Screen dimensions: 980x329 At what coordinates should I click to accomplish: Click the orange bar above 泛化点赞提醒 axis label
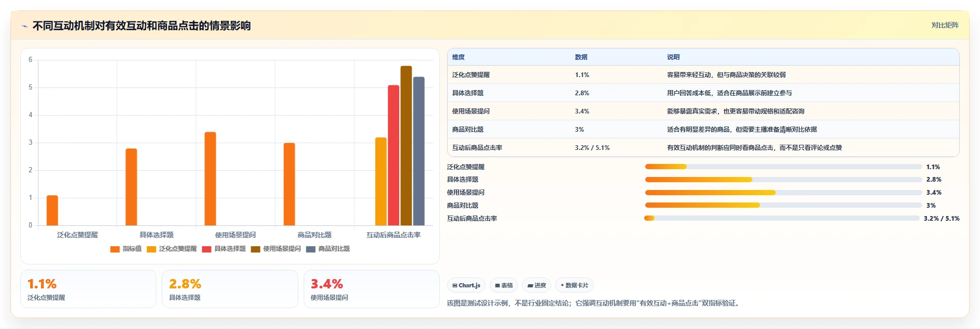point(52,210)
